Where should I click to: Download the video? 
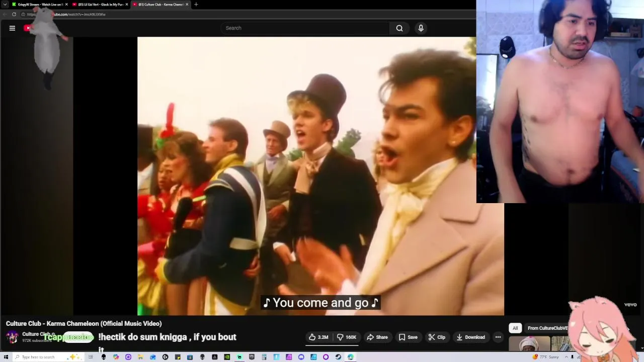470,337
